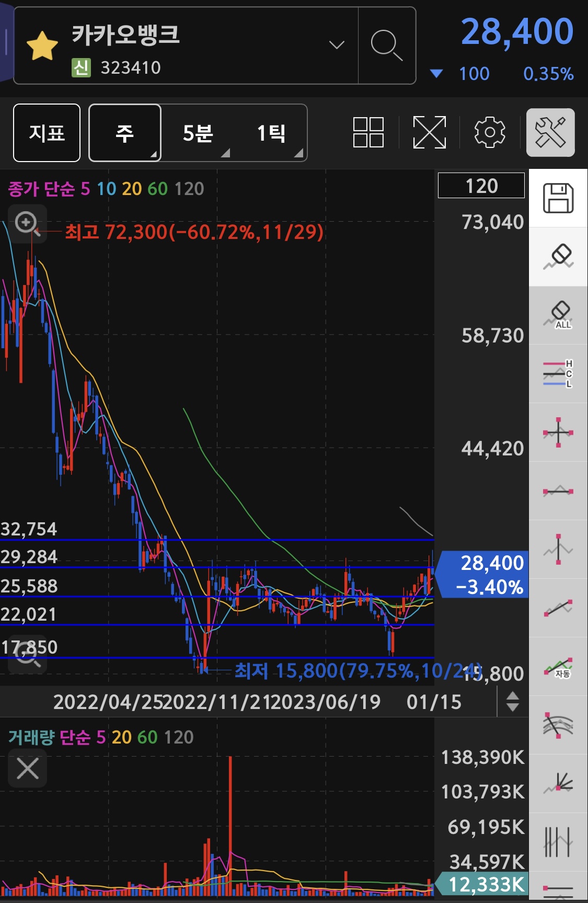This screenshot has width=588, height=903.
Task: Select the Fibonacci fan drawing tool
Action: pos(558,784)
